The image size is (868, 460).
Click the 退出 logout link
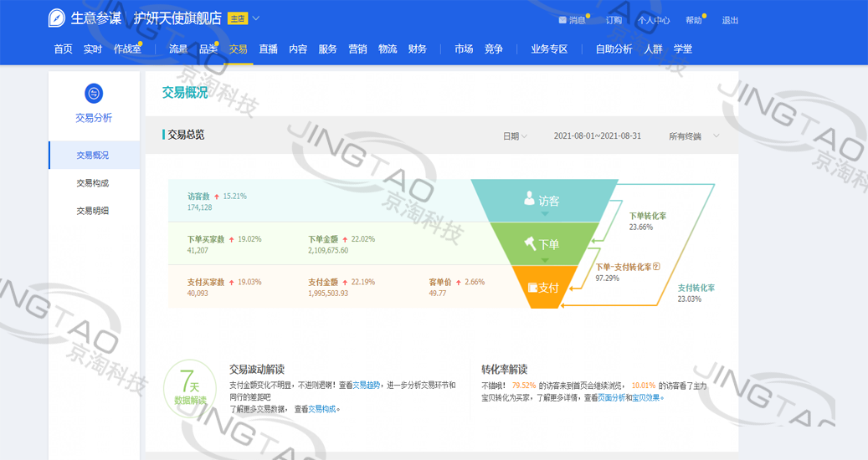click(730, 20)
